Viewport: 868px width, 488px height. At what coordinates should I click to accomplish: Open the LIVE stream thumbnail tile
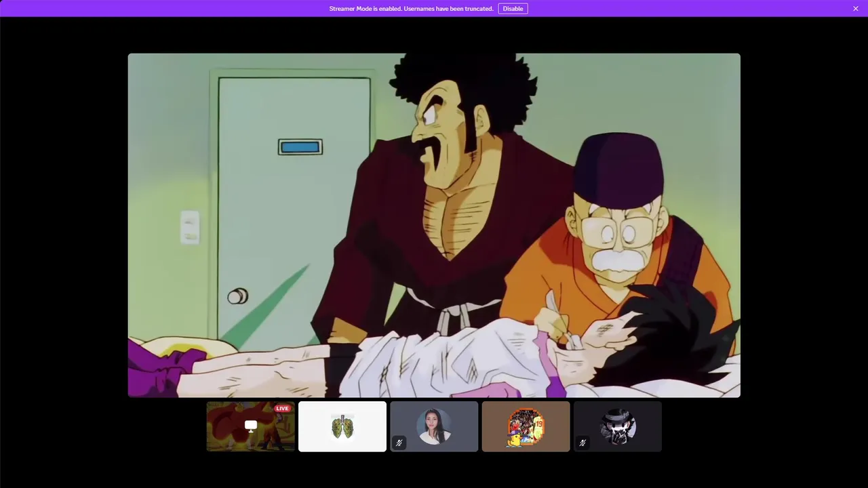pyautogui.click(x=251, y=426)
